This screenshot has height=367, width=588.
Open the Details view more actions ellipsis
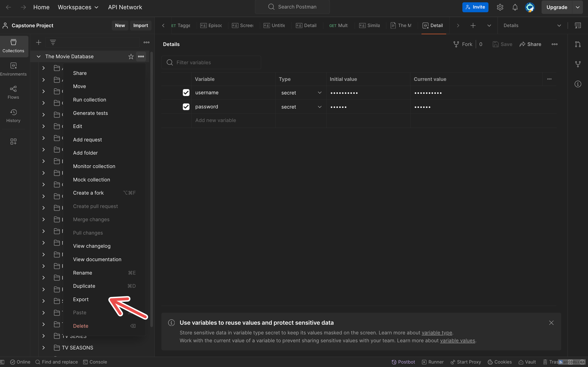point(554,44)
